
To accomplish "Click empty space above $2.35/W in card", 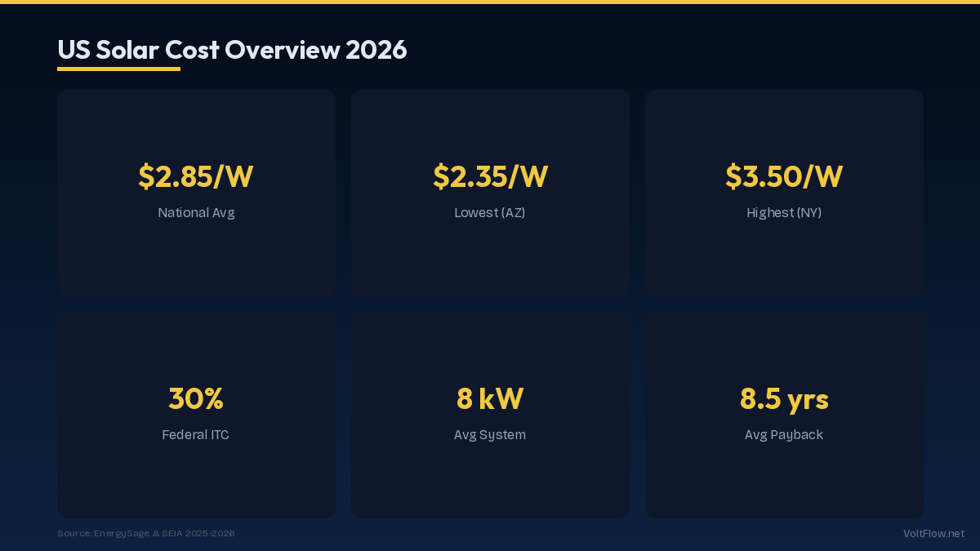I will pyautogui.click(x=490, y=122).
